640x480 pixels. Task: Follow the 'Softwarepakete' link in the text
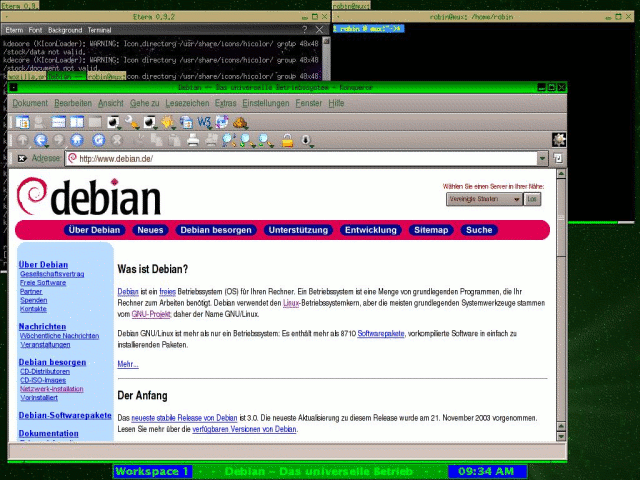381,333
